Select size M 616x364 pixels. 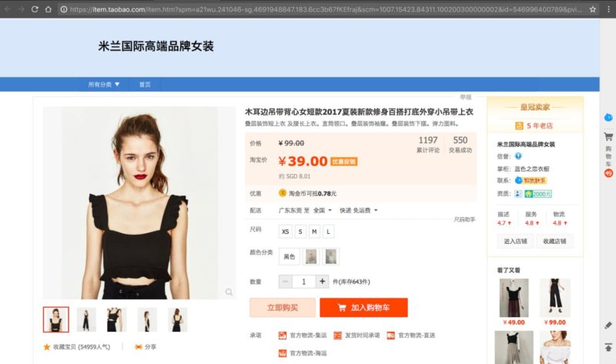[x=314, y=231]
